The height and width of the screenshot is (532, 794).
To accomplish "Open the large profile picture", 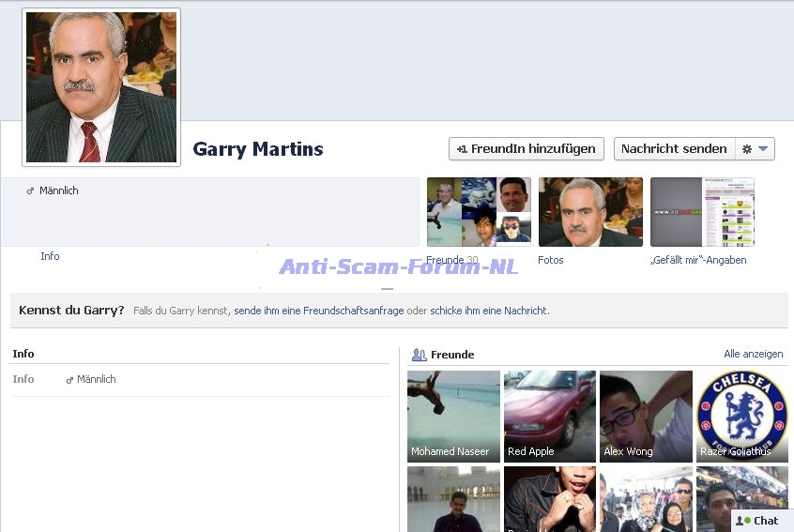I will [x=101, y=87].
